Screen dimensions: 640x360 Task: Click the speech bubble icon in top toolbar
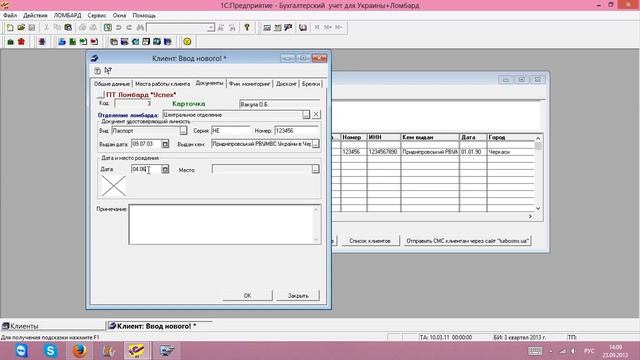coord(288,27)
